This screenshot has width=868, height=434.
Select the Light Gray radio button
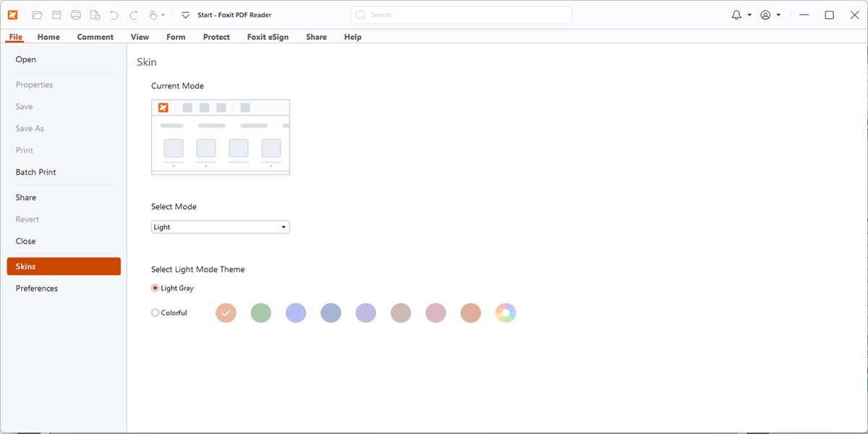tap(154, 287)
